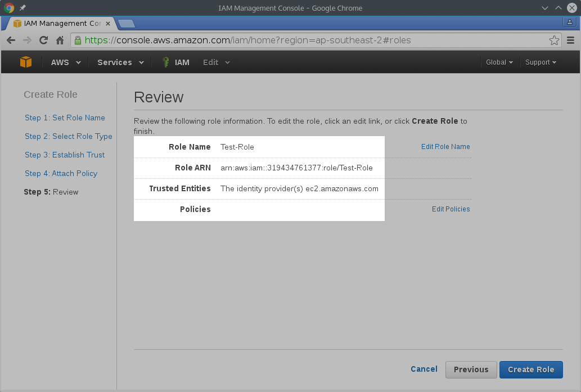Viewport: 581px width, 392px height.
Task: Minimize the Chrome window
Action: [x=544, y=8]
